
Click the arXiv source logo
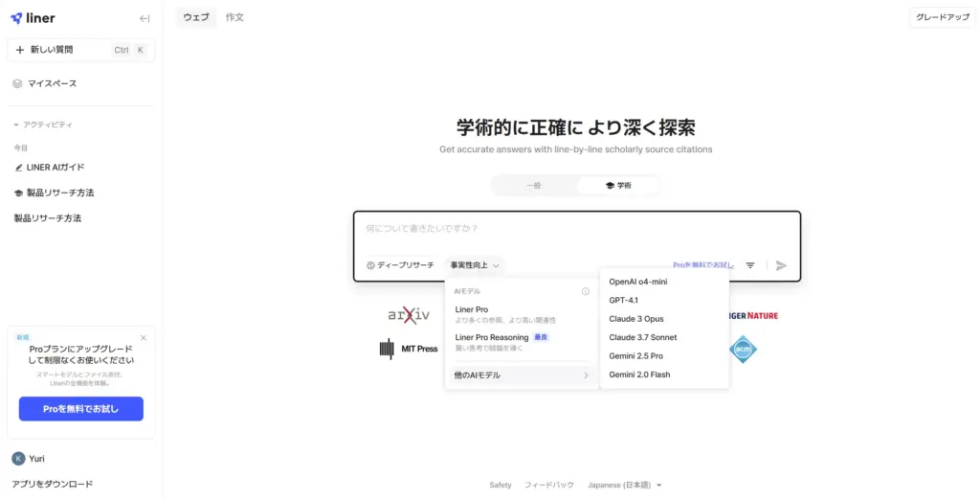point(409,315)
